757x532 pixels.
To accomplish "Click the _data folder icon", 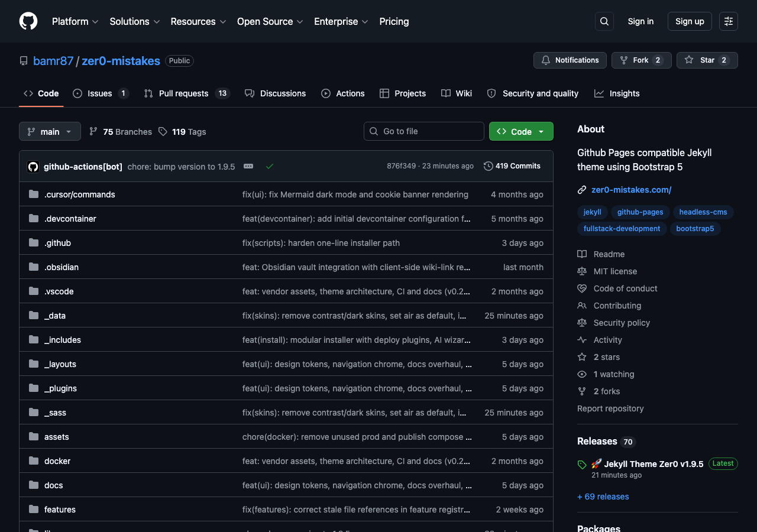I will point(34,316).
